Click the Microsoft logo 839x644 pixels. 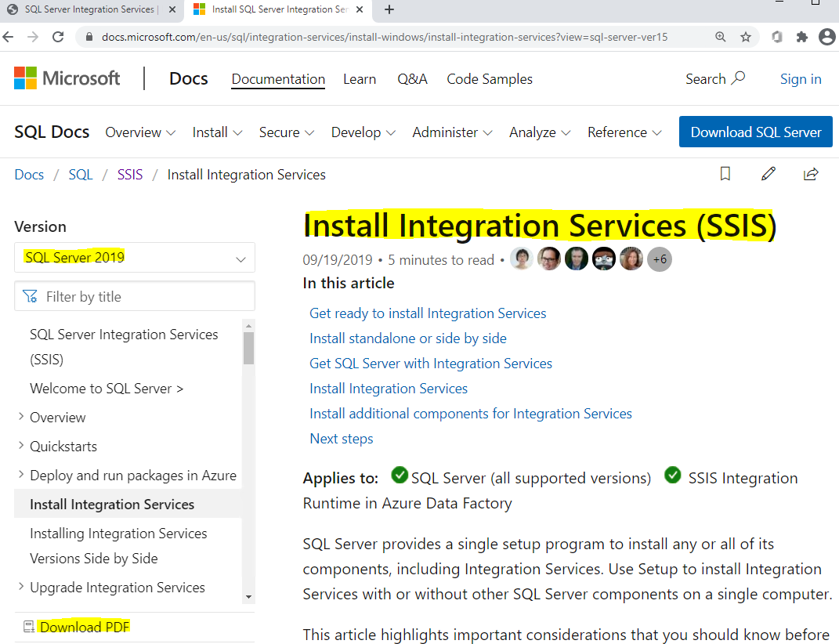(67, 78)
